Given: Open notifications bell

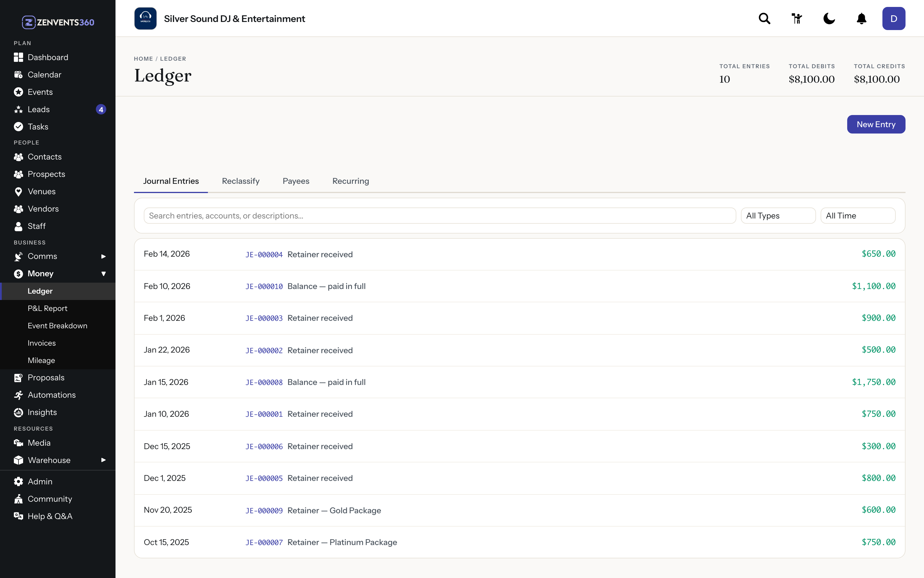Looking at the screenshot, I should [x=861, y=18].
